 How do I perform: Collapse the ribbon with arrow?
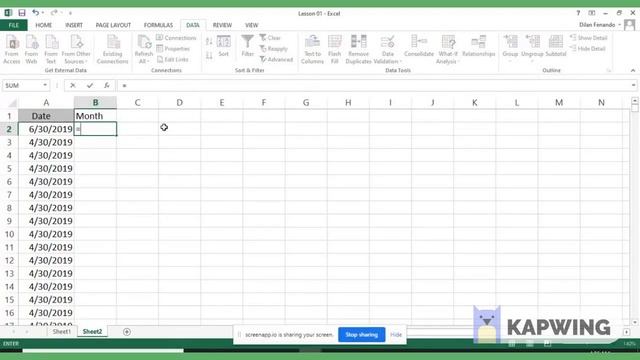click(633, 71)
